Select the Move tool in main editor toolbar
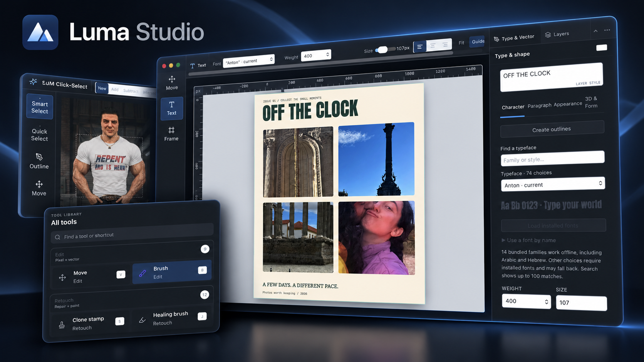This screenshot has width=644, height=362. [172, 83]
